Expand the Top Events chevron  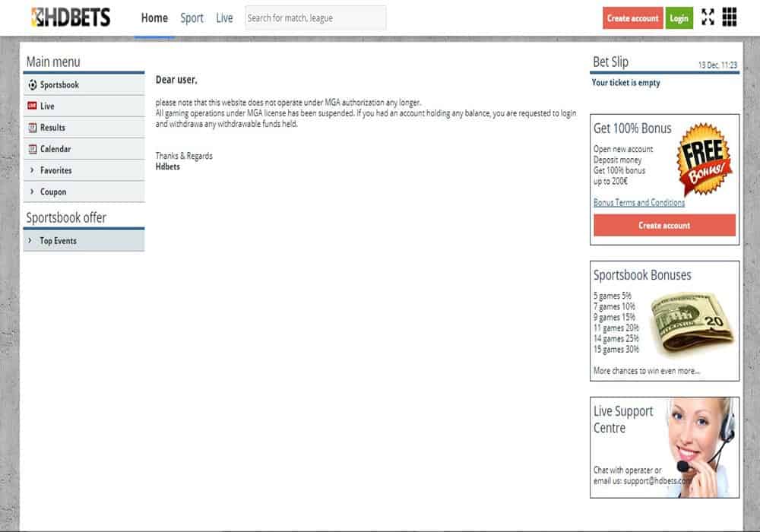30,240
